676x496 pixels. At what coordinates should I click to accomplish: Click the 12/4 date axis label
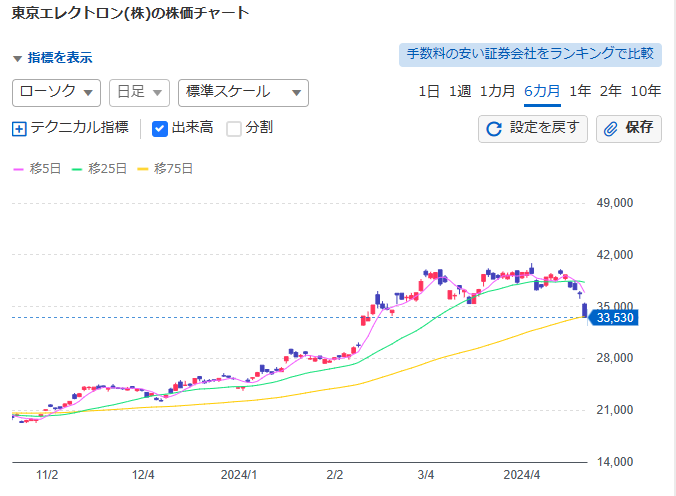coord(143,475)
